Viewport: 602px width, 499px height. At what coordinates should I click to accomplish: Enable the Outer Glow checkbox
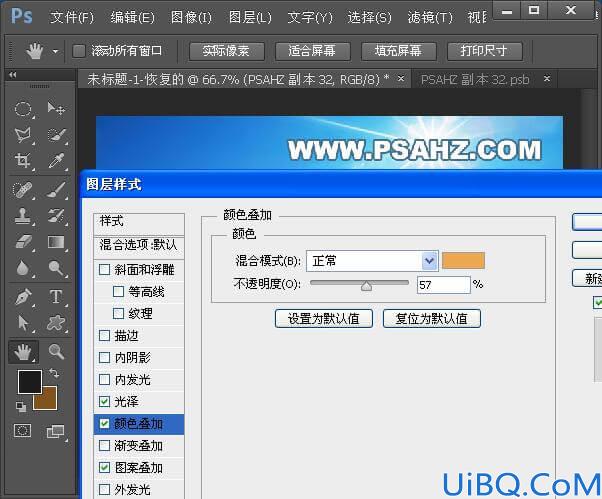point(104,490)
